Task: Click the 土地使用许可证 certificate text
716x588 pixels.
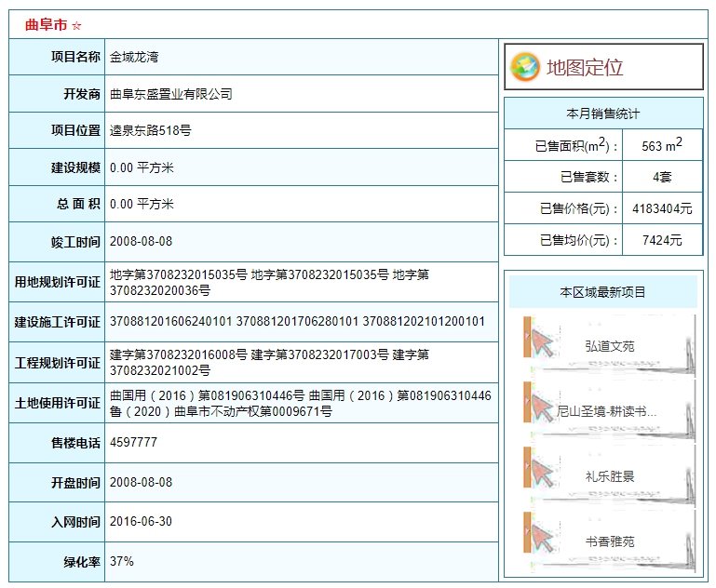Action: 301,403
